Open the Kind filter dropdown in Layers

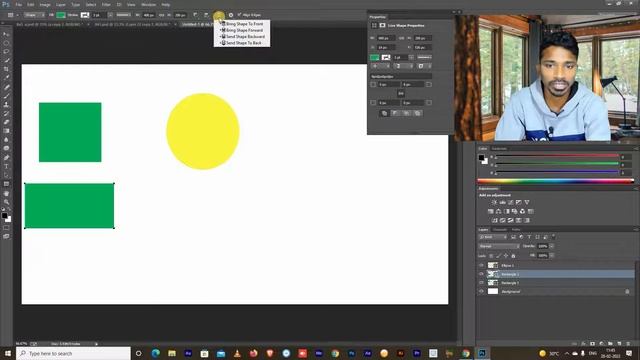493,237
